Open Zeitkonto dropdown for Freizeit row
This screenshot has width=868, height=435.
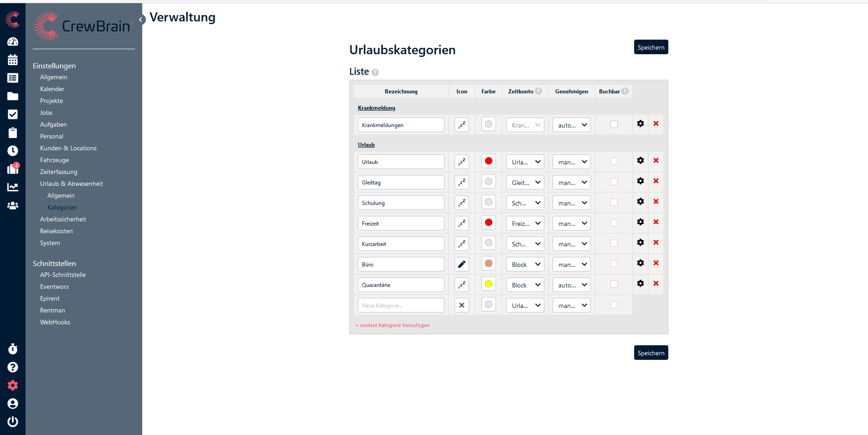(x=525, y=223)
